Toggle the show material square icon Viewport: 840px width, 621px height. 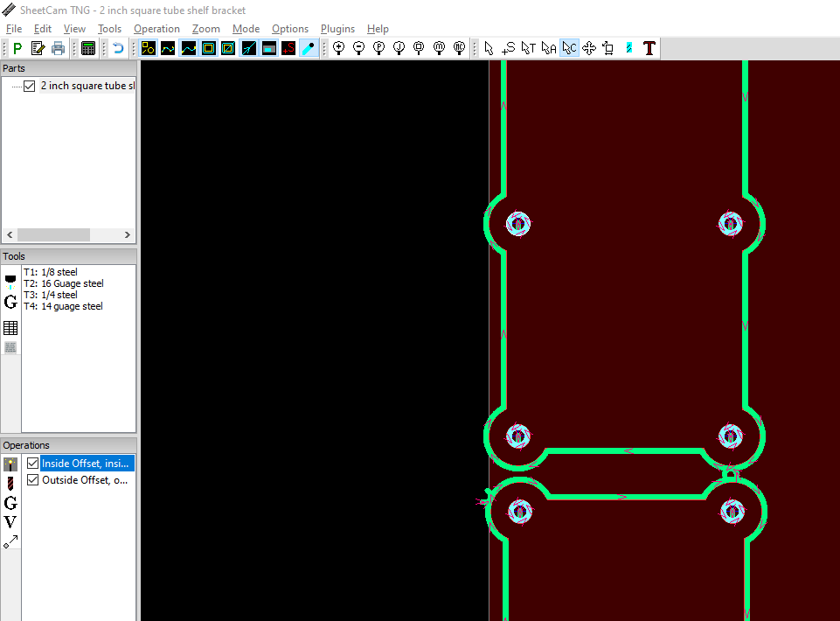[208, 48]
